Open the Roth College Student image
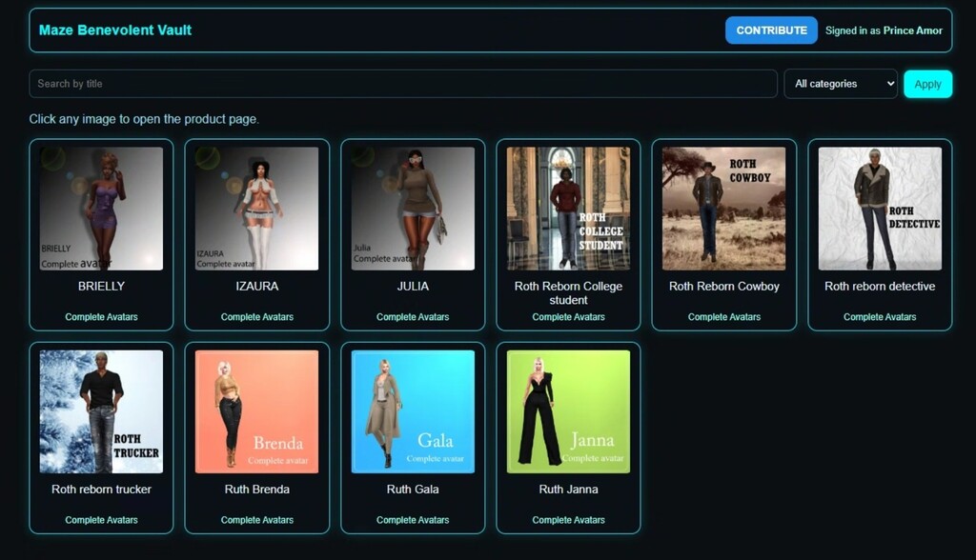Screen dimensions: 976x560 [568, 209]
